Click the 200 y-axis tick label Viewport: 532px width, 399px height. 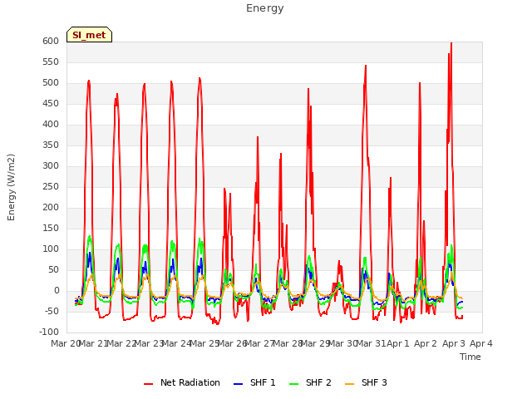51,208
